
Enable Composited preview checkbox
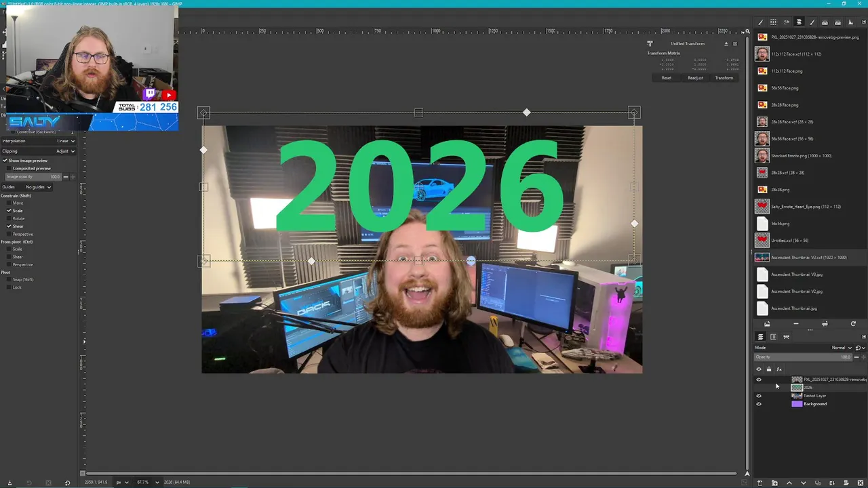[x=9, y=168]
